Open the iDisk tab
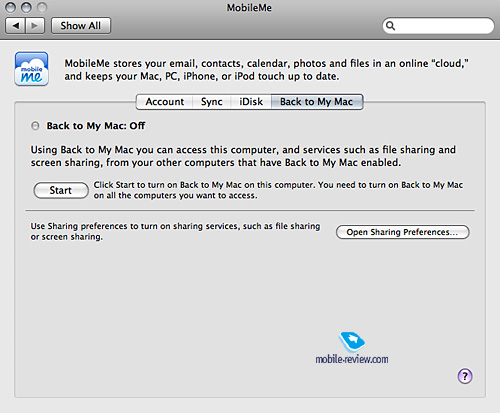The width and height of the screenshot is (500, 413). [x=251, y=102]
